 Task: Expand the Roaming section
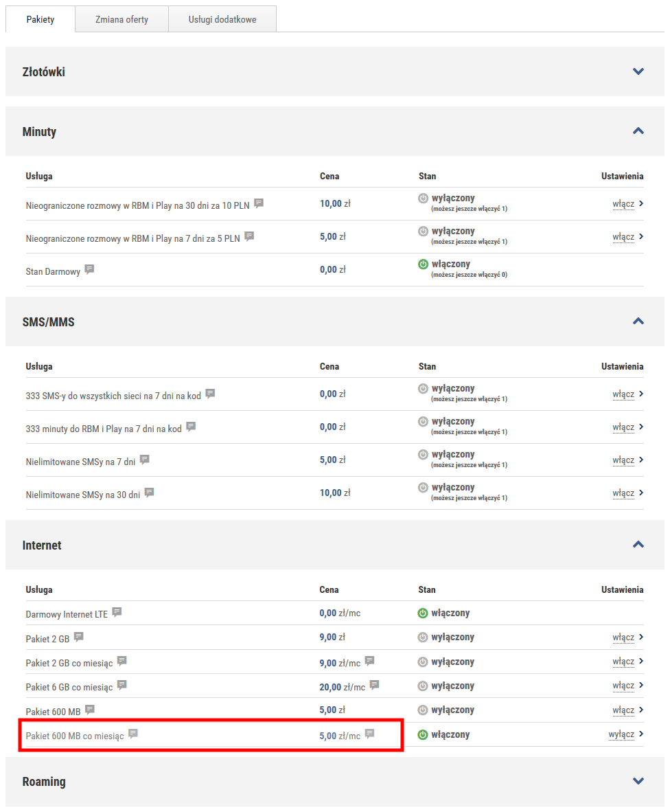point(638,781)
